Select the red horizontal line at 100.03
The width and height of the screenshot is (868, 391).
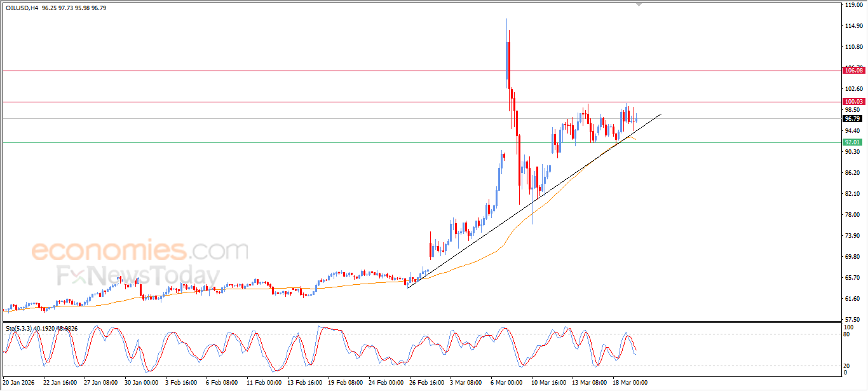421,102
